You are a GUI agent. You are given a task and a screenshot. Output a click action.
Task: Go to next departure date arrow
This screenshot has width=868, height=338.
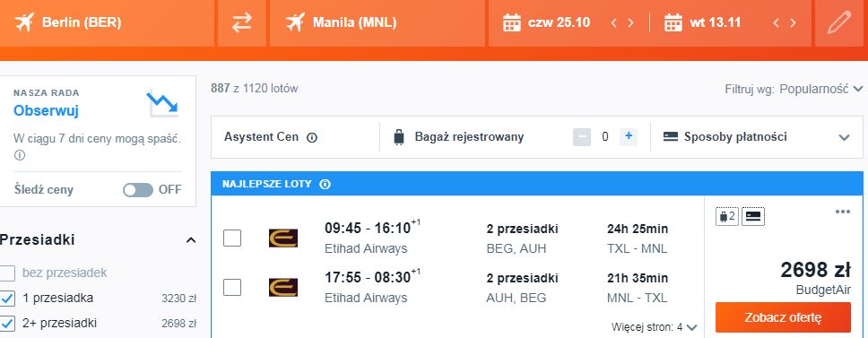click(630, 23)
